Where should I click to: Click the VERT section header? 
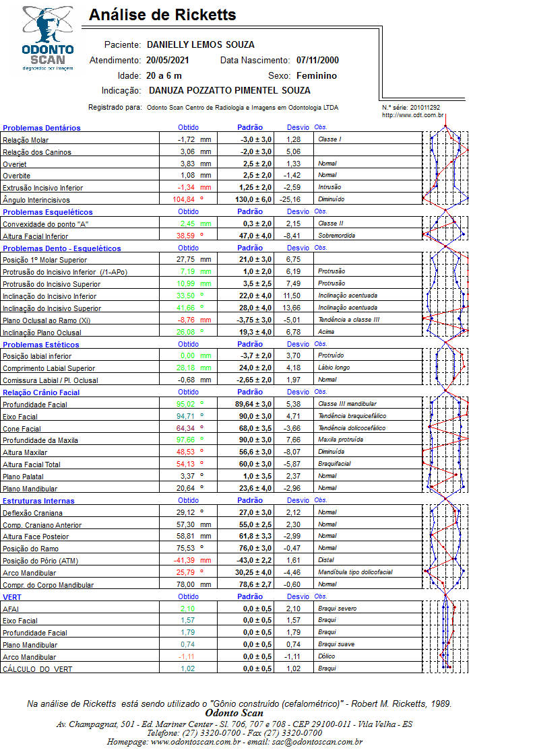click(x=12, y=597)
